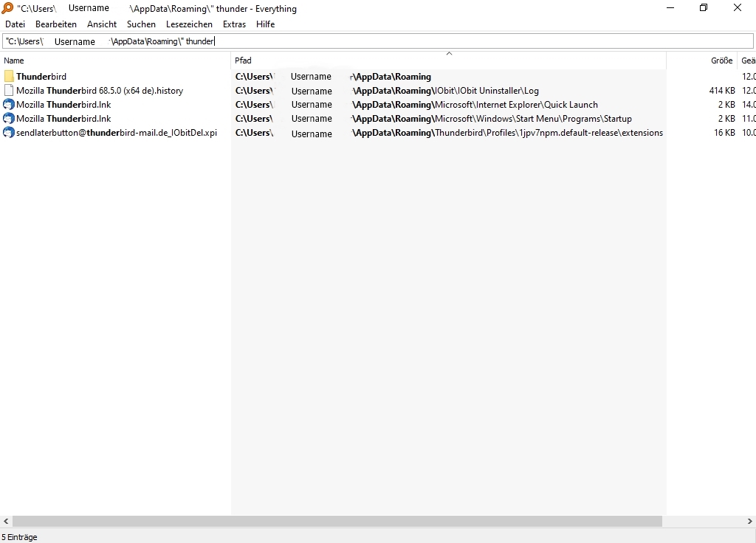Viewport: 756px width, 543px height.
Task: Restore down the Everything window
Action: (704, 7)
